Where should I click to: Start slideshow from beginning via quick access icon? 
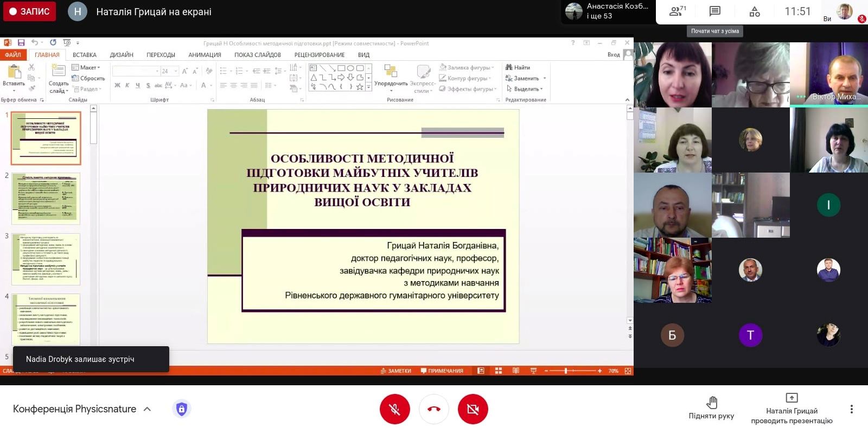(x=67, y=42)
